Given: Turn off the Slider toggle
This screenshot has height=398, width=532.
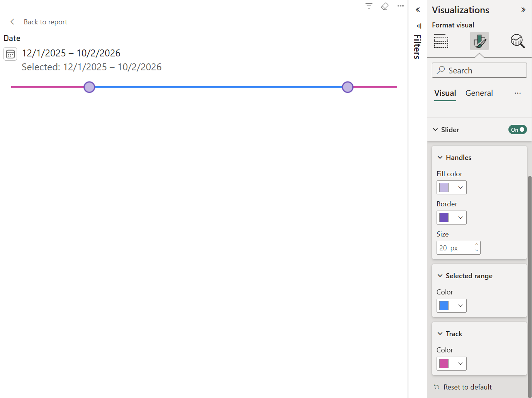Looking at the screenshot, I should click(x=518, y=130).
